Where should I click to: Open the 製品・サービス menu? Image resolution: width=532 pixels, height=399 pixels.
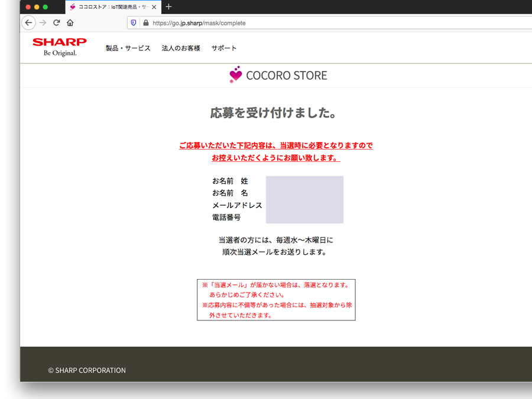click(x=128, y=48)
